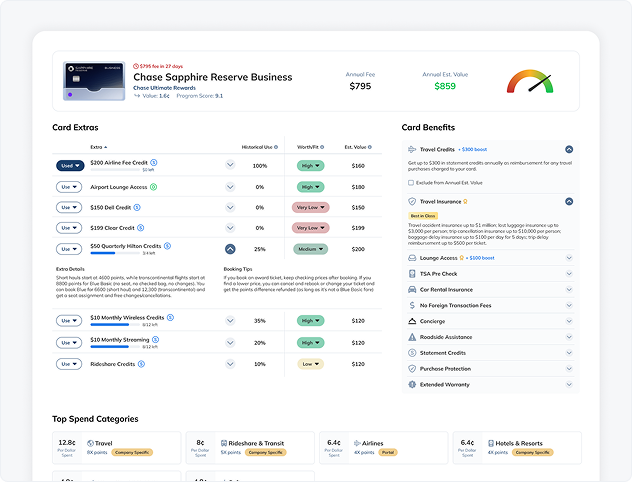Viewport: 632px width, 482px height.
Task: Check Exclude from Annual Est. Value
Action: pos(411,182)
